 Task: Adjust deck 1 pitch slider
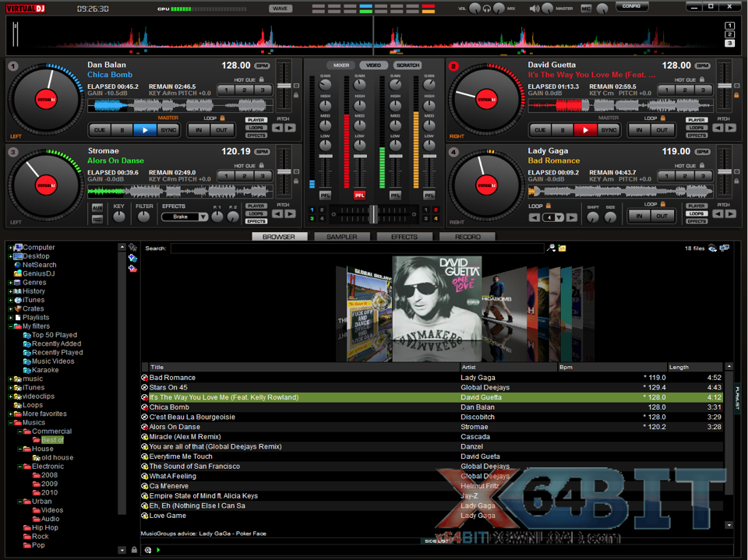pyautogui.click(x=284, y=86)
